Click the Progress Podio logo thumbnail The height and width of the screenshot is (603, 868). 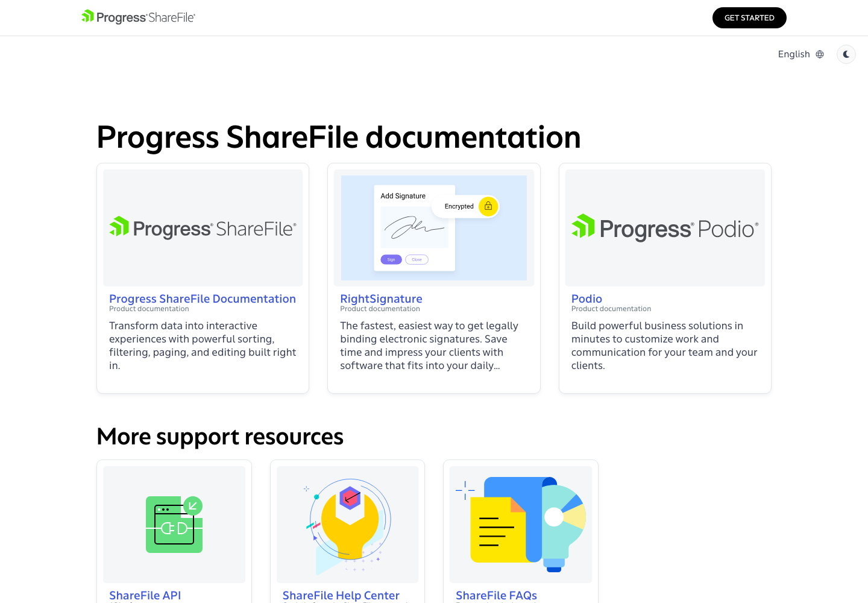tap(665, 228)
